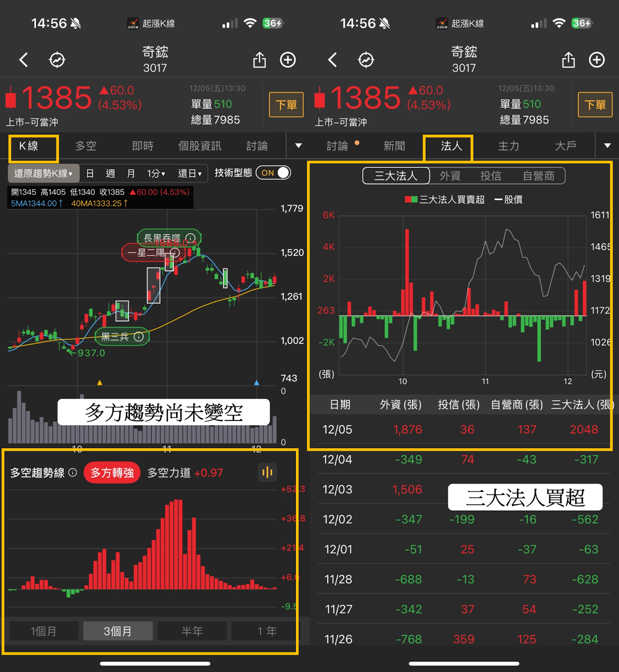
Task: Tap the 12/03 date row
Action: pyautogui.click(x=464, y=489)
